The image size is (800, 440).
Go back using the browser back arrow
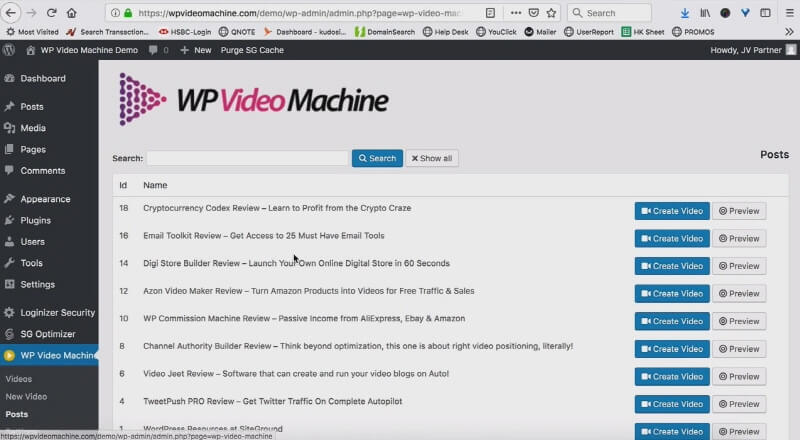(x=11, y=13)
